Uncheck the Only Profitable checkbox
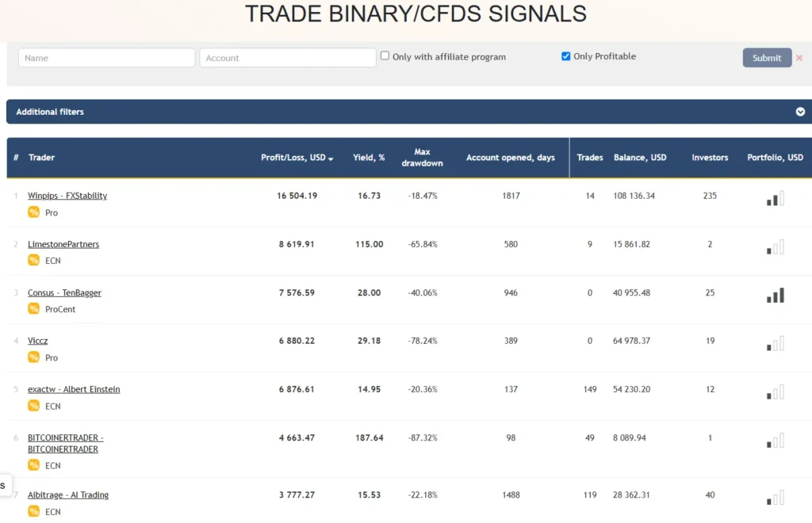The height and width of the screenshot is (523, 812). [x=565, y=56]
